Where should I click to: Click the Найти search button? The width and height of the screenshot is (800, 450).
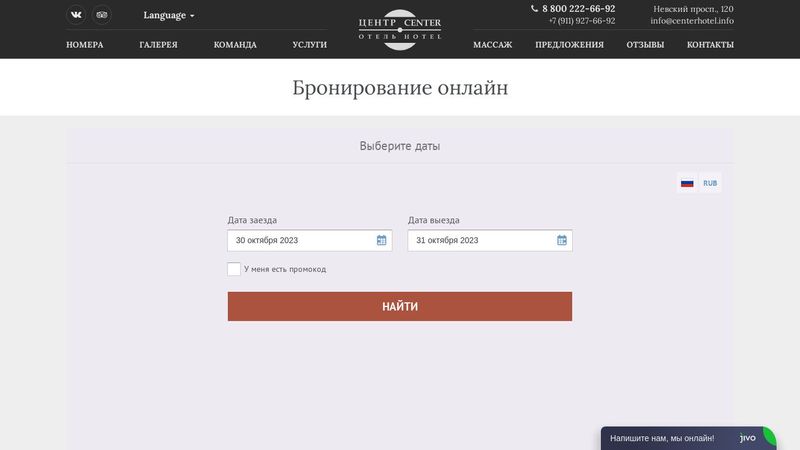(x=400, y=307)
